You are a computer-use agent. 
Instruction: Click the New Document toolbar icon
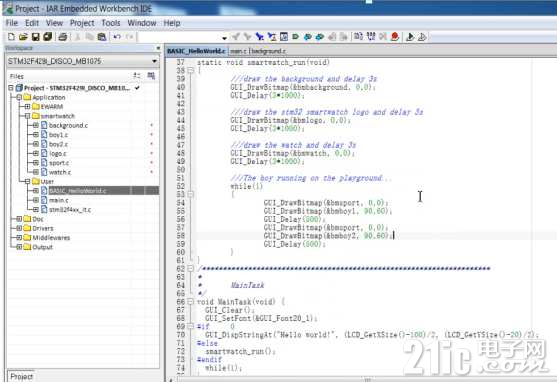point(11,37)
